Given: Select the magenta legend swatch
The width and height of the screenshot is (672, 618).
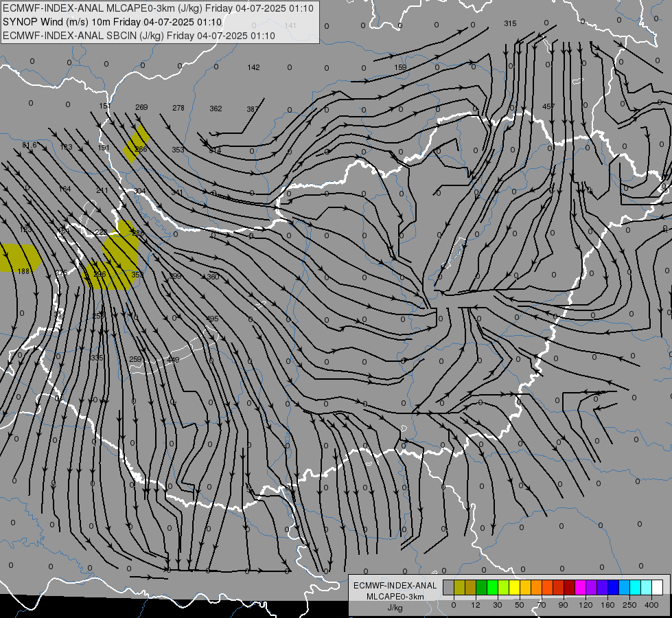Looking at the screenshot, I should pyautogui.click(x=581, y=587).
